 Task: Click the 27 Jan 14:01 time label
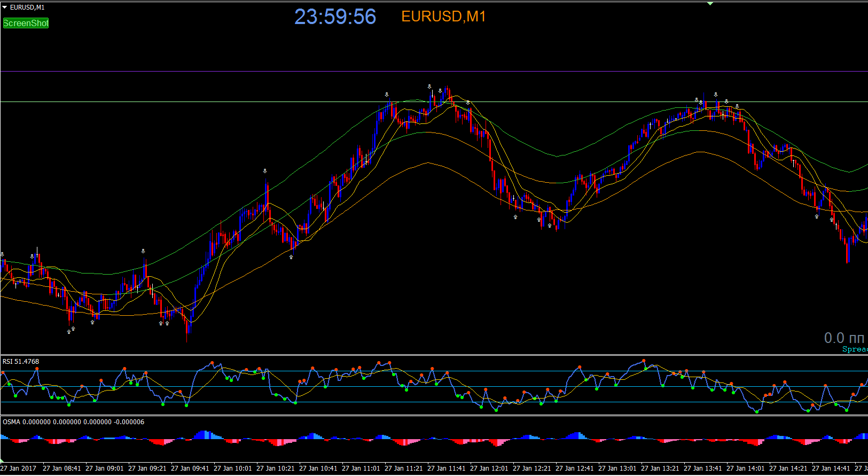746,469
